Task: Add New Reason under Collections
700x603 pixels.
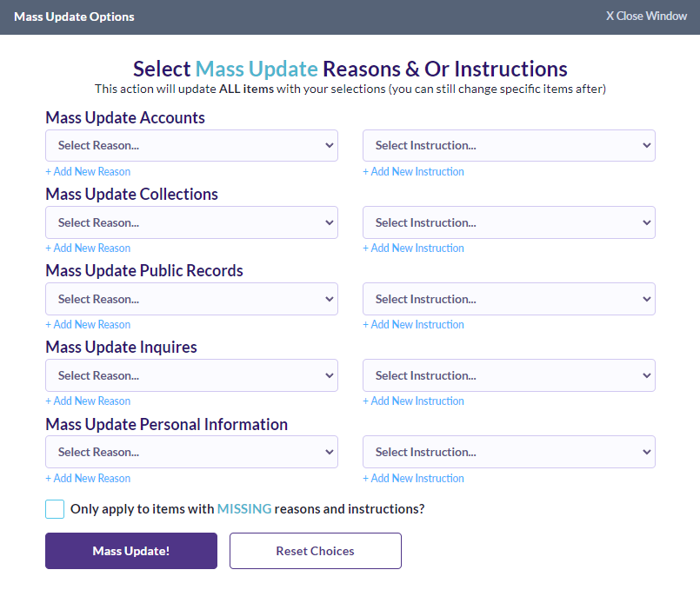Action: click(x=88, y=248)
